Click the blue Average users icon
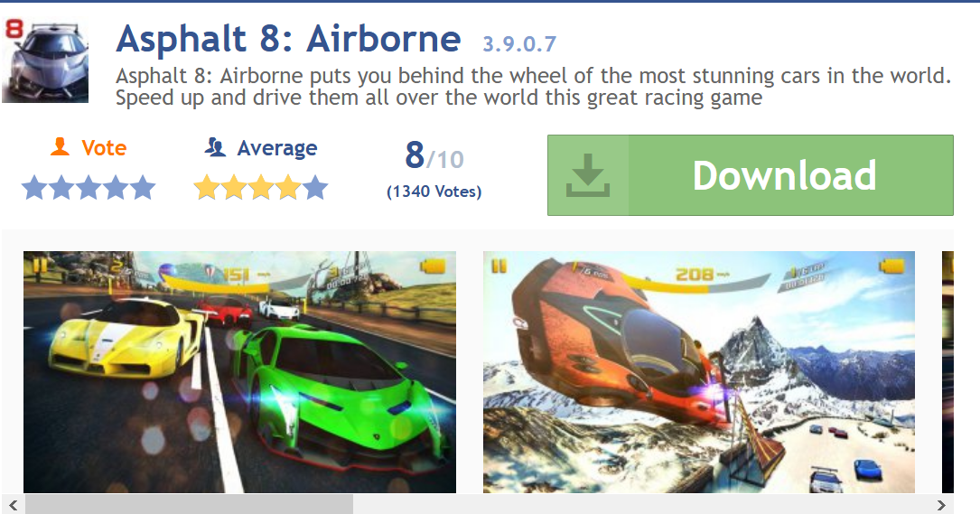980x514 pixels. pyautogui.click(x=215, y=147)
